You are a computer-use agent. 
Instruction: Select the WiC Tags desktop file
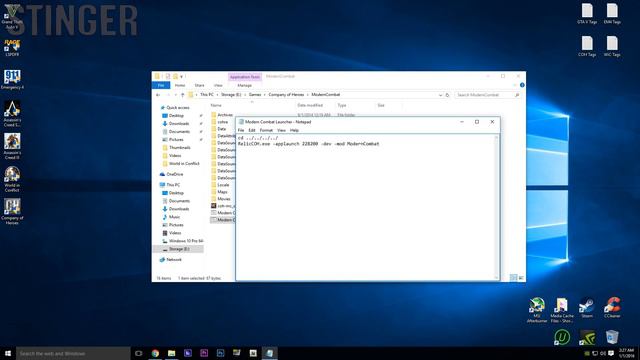coord(612,46)
